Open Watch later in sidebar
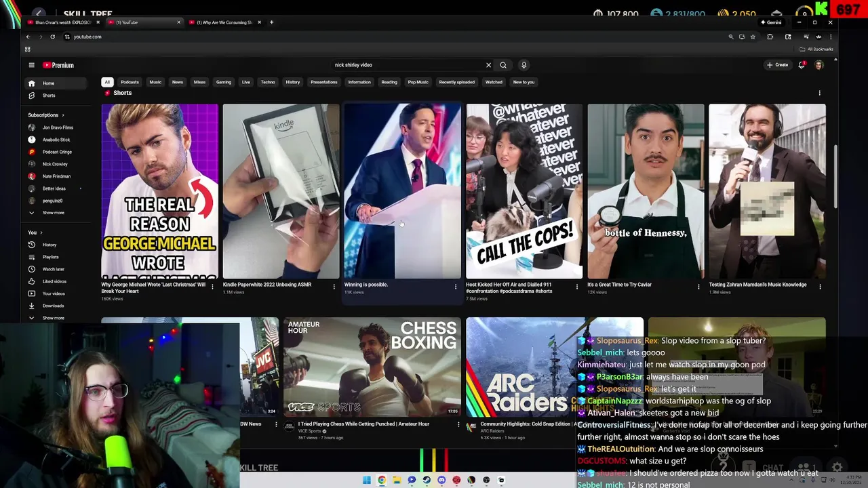The image size is (868, 488). [x=53, y=269]
